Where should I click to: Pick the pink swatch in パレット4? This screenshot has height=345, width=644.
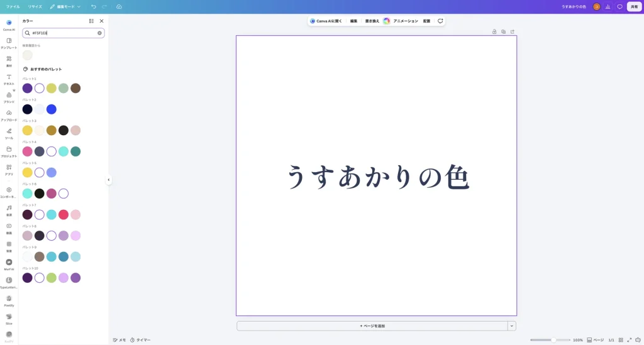coord(28,151)
